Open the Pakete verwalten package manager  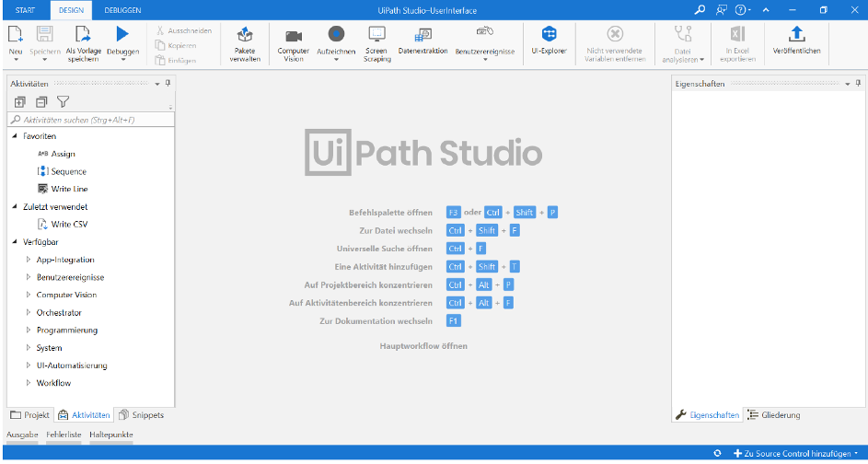click(246, 43)
